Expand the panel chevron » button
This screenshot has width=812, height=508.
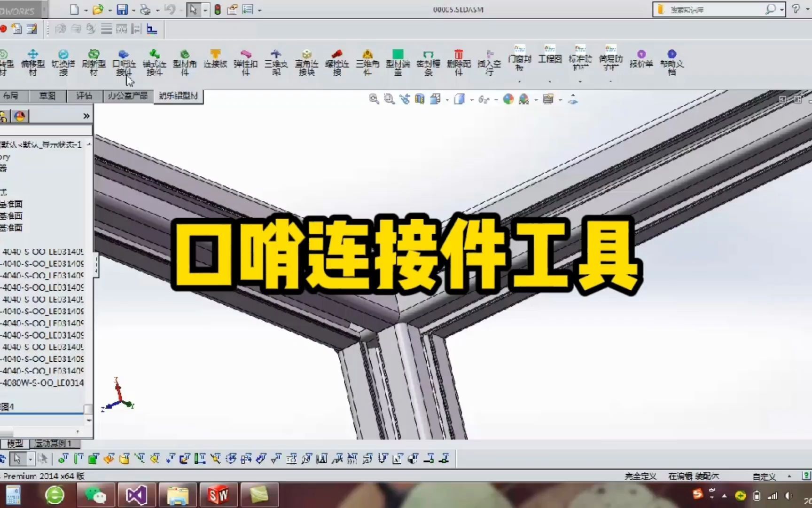coord(86,116)
